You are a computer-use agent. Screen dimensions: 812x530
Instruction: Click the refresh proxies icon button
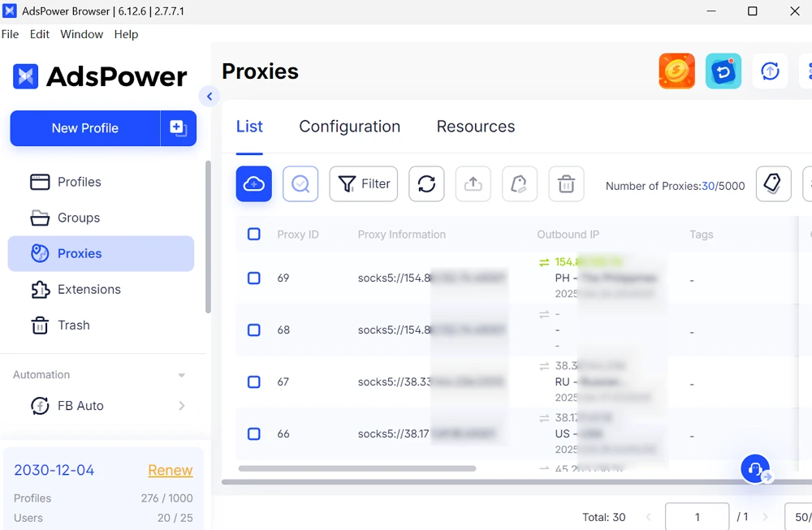[426, 183]
